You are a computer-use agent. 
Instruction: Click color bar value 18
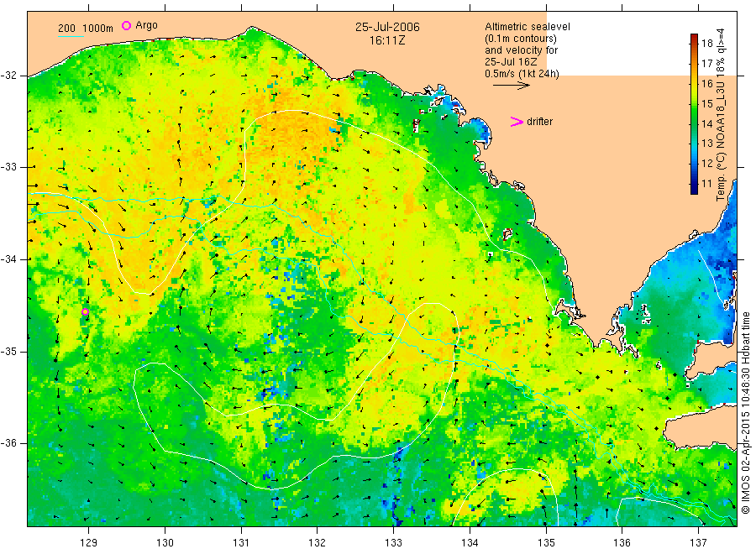(706, 44)
